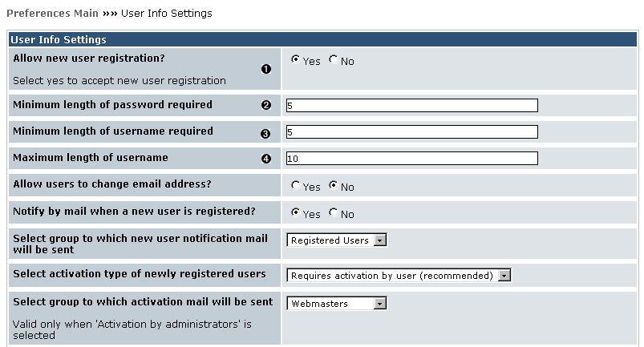Click the maximum length of username field

(x=411, y=159)
